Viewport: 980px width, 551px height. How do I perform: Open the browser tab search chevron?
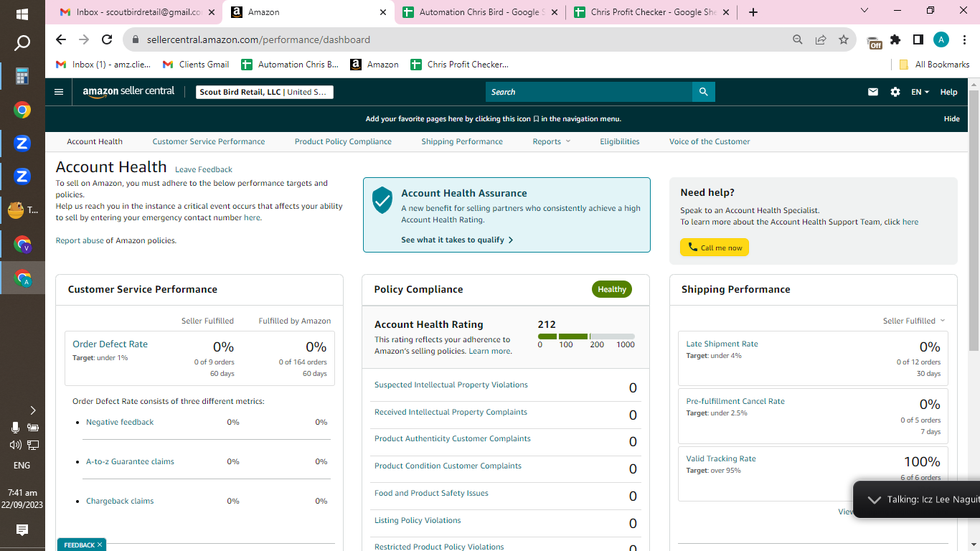[x=864, y=11]
